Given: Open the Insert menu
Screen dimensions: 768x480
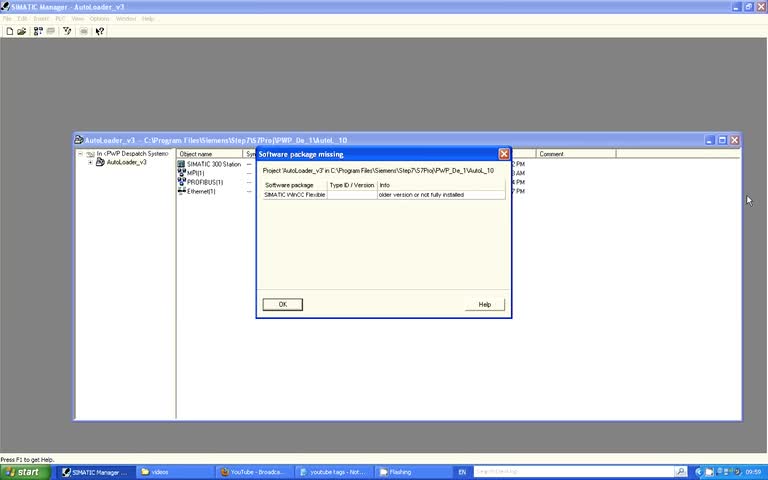Looking at the screenshot, I should [x=41, y=19].
